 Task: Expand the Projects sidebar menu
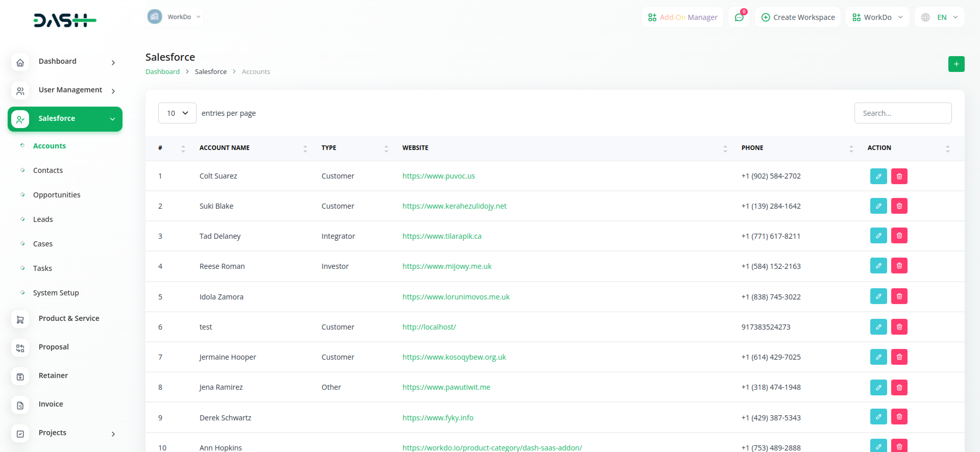point(65,433)
